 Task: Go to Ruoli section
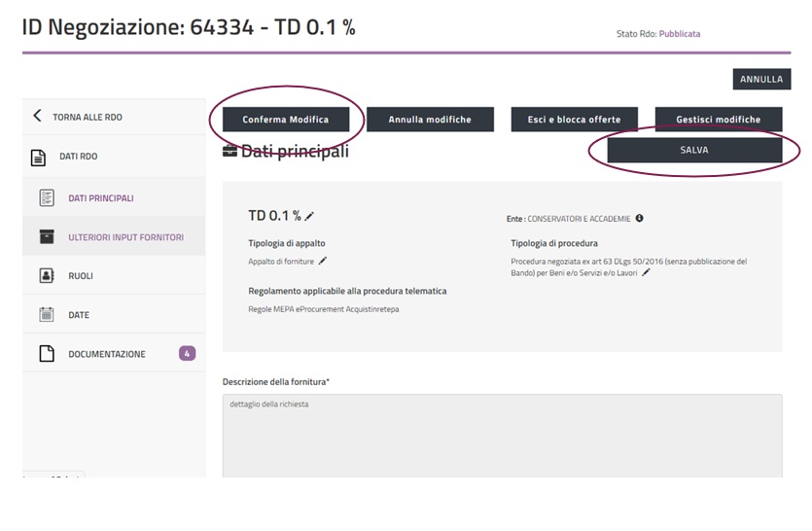coord(81,276)
